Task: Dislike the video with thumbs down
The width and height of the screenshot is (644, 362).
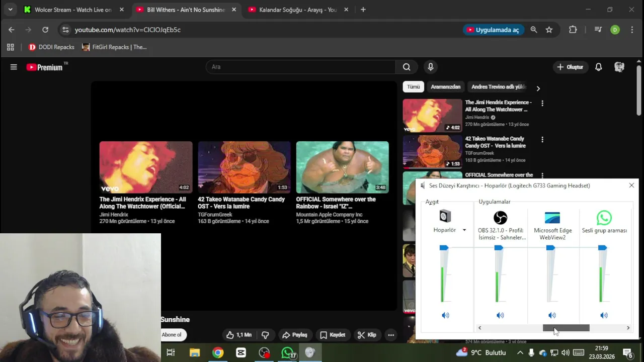Action: coord(265,335)
